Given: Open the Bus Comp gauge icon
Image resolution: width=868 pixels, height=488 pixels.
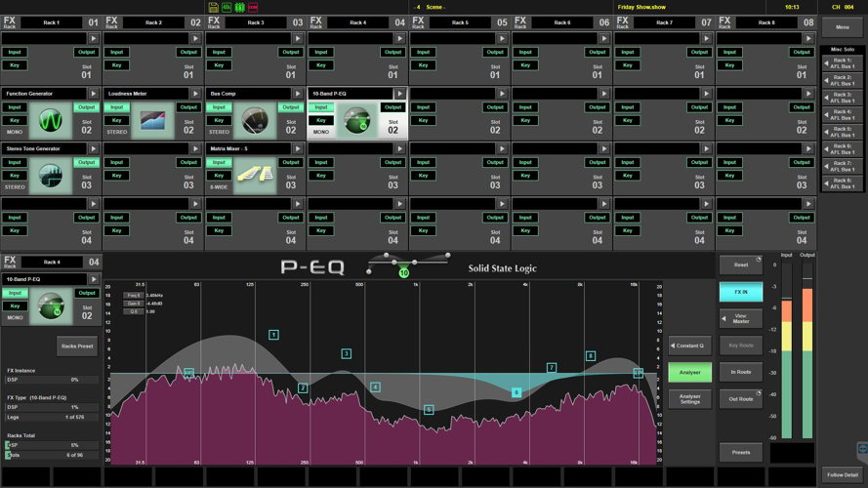Looking at the screenshot, I should click(255, 120).
